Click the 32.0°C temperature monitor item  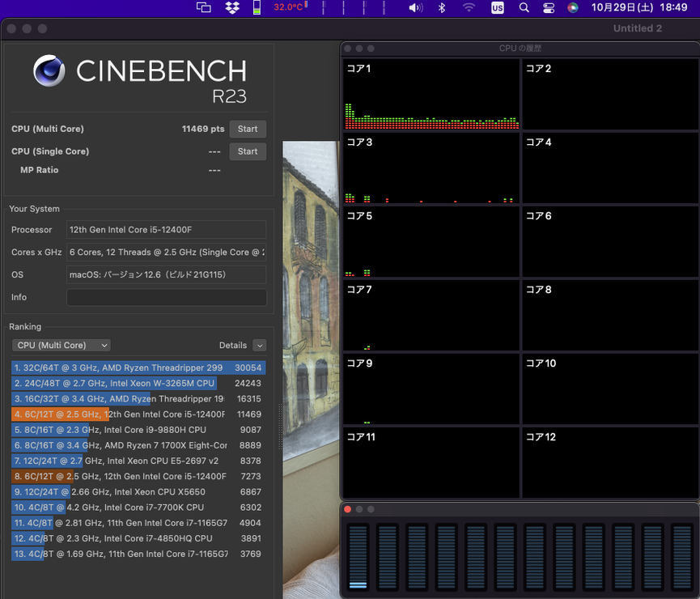[x=291, y=7]
